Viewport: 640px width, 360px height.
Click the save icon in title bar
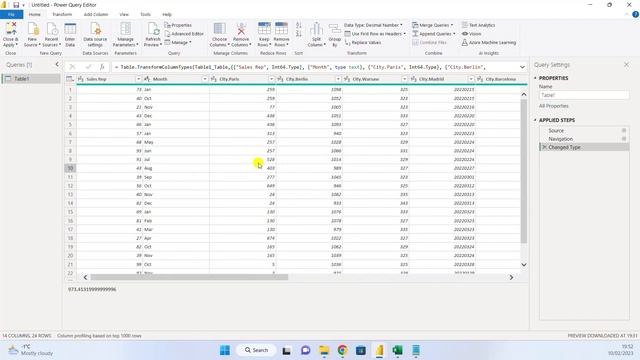16,5
